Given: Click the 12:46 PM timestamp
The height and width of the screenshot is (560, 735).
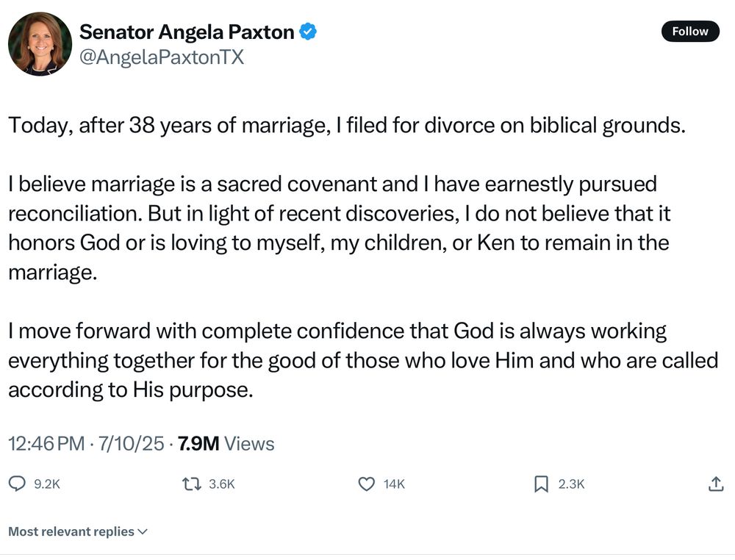Looking at the screenshot, I should [x=46, y=443].
